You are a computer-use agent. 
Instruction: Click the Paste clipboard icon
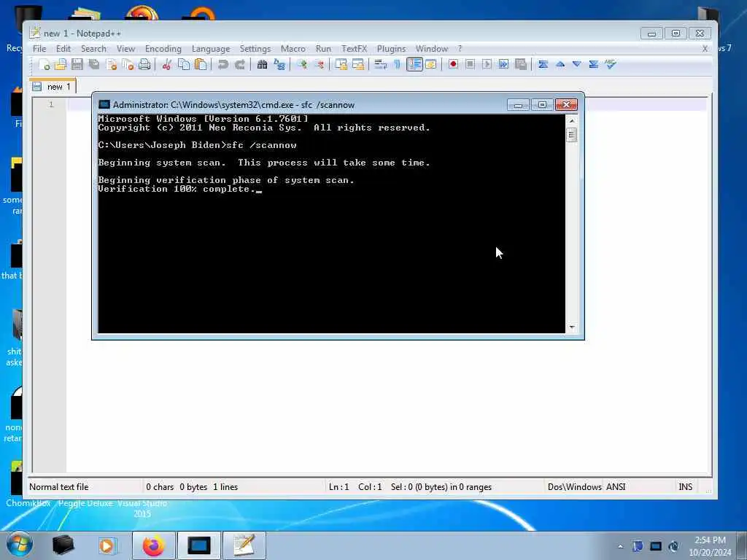201,64
